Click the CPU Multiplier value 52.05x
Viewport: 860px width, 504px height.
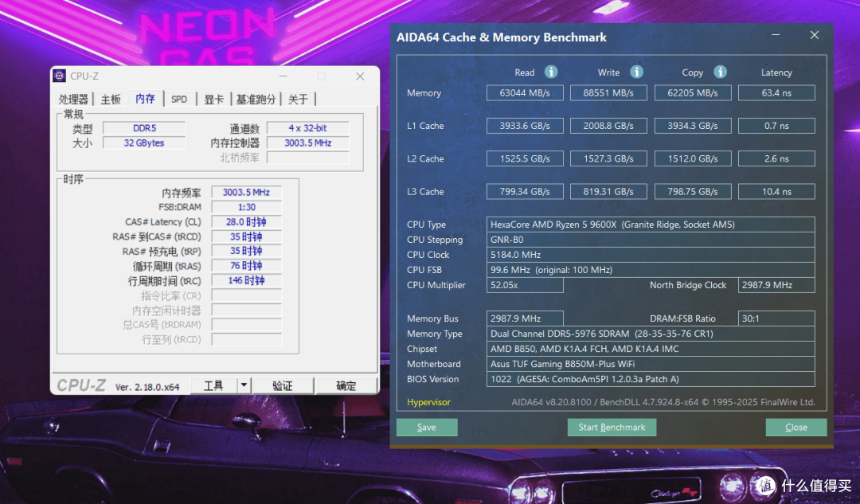[524, 285]
